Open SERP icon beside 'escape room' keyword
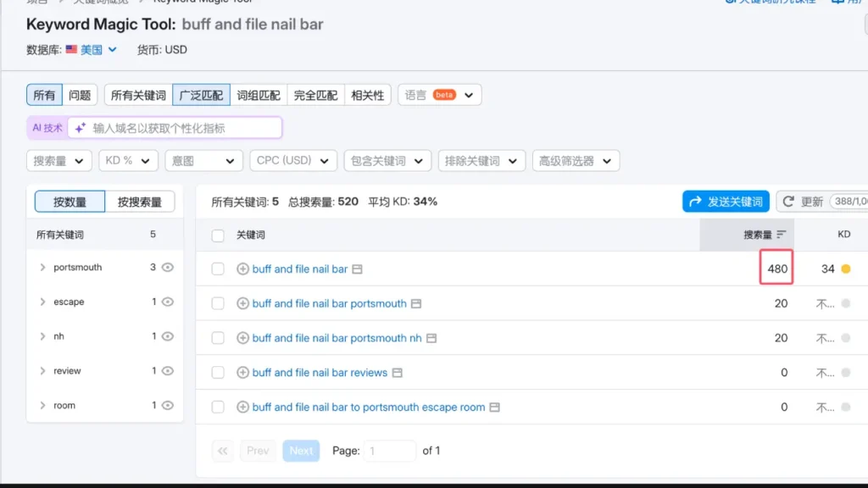 [x=495, y=408]
